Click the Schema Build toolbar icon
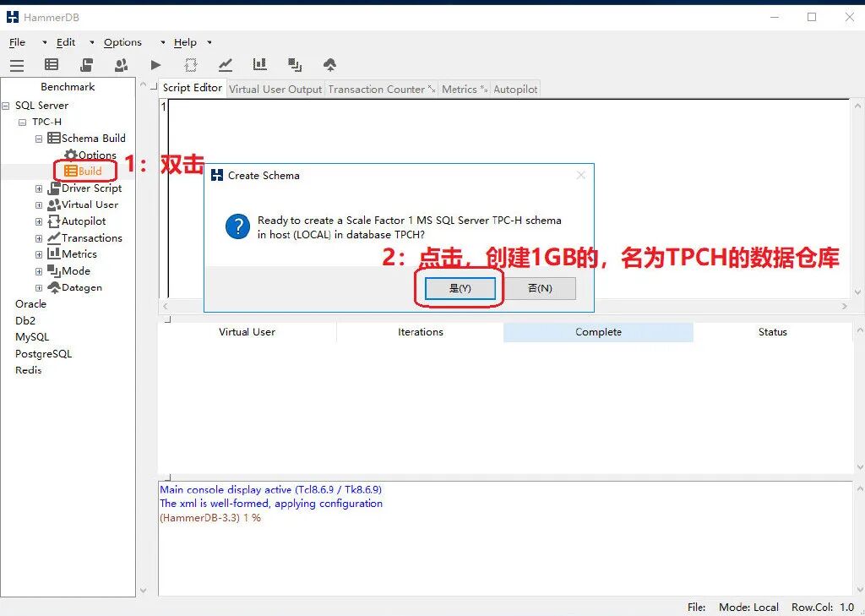 click(52, 65)
